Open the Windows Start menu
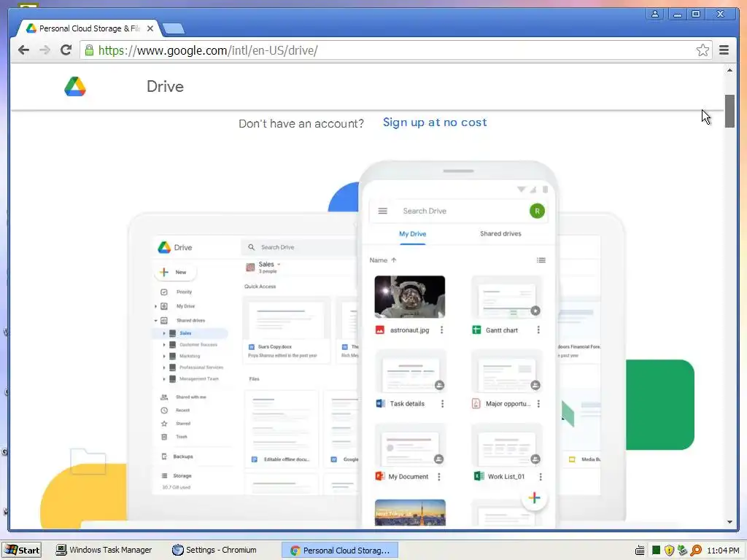The width and height of the screenshot is (747, 560). (21, 550)
